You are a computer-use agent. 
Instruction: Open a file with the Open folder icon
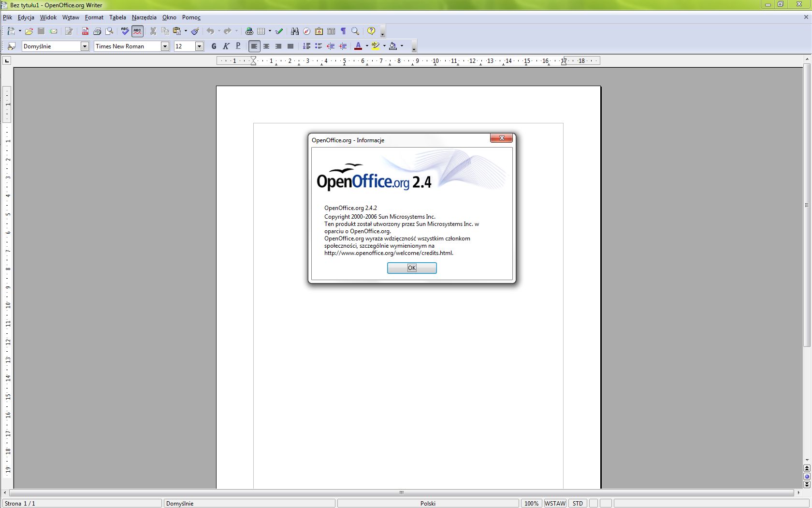click(x=29, y=31)
